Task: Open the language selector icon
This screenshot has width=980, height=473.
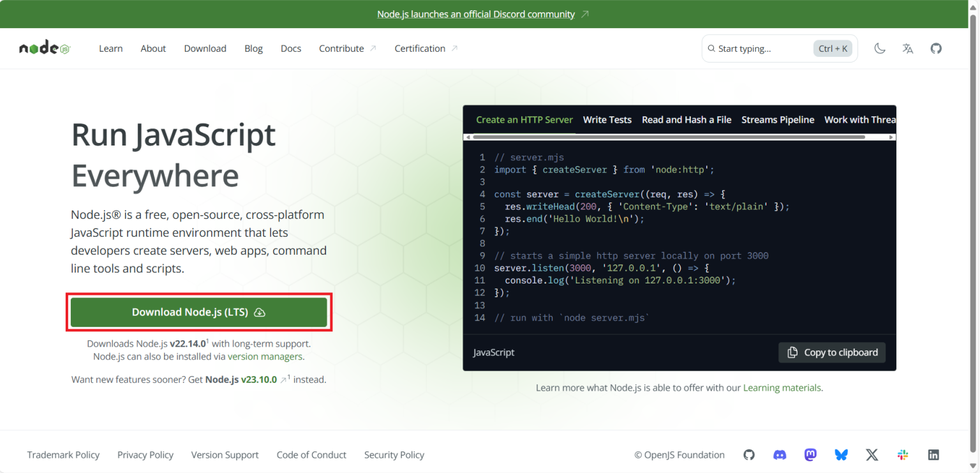Action: [x=907, y=48]
